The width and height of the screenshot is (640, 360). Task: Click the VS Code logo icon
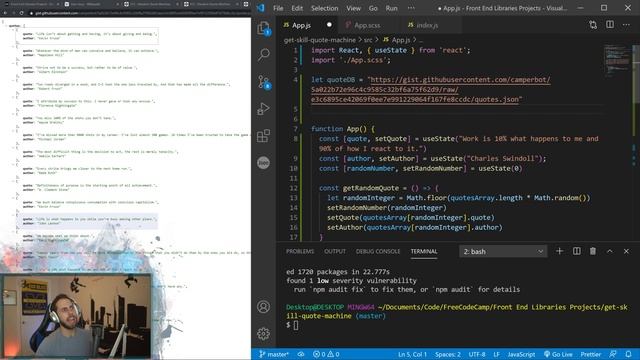[260, 8]
